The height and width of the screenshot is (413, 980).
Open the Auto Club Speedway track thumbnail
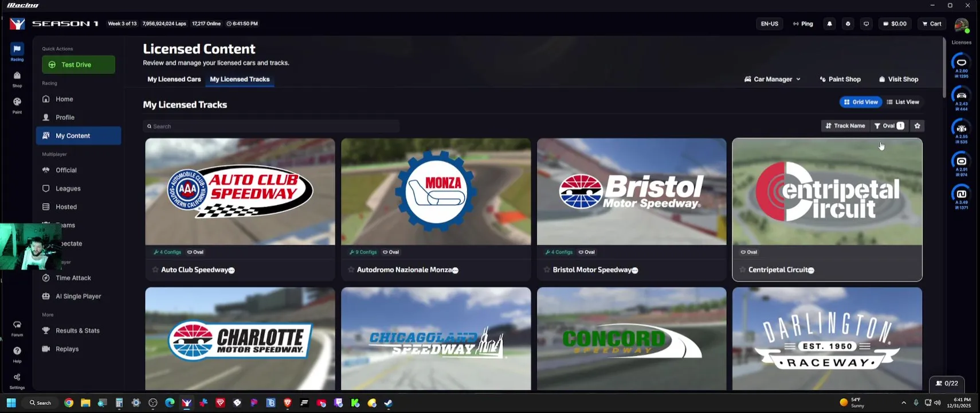(240, 192)
